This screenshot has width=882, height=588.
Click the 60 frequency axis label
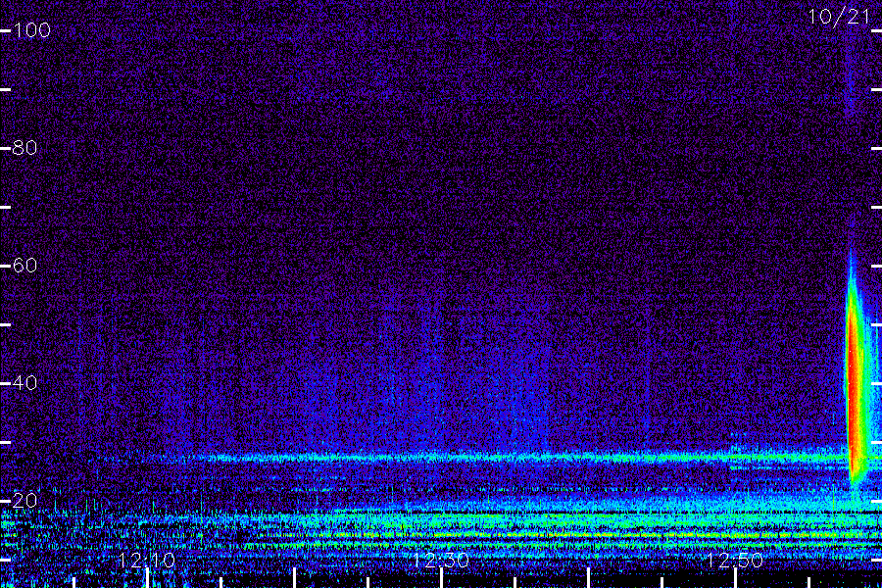(x=24, y=266)
